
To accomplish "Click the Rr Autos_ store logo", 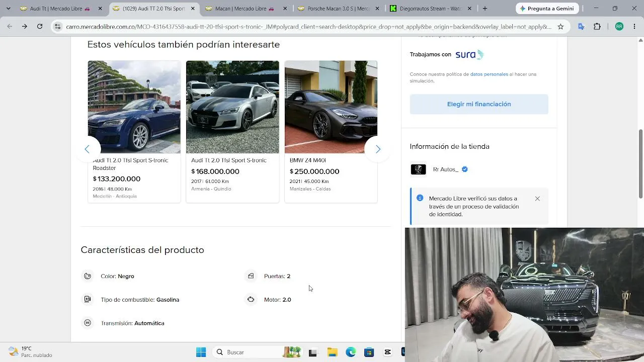I will 418,169.
